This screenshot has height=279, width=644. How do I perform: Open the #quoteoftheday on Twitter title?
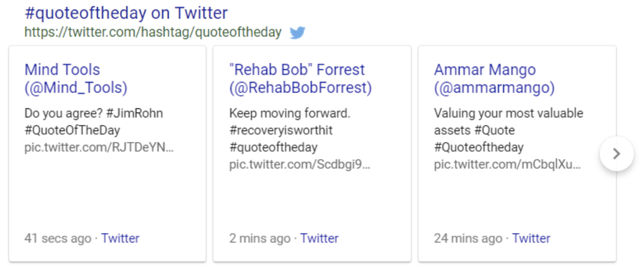coord(126,12)
